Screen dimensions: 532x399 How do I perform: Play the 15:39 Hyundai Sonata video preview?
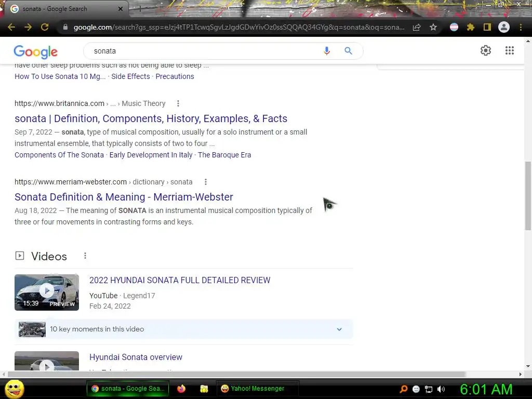47,292
